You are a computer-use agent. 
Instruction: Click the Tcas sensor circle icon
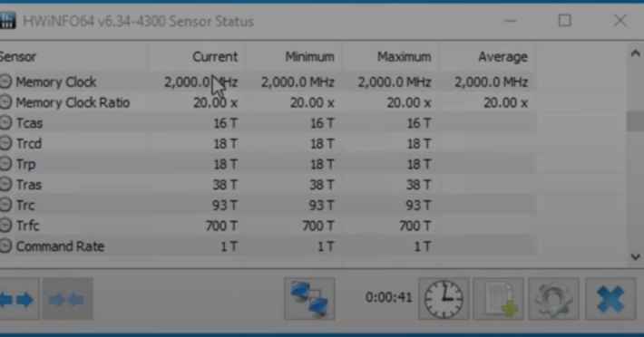pyautogui.click(x=5, y=123)
